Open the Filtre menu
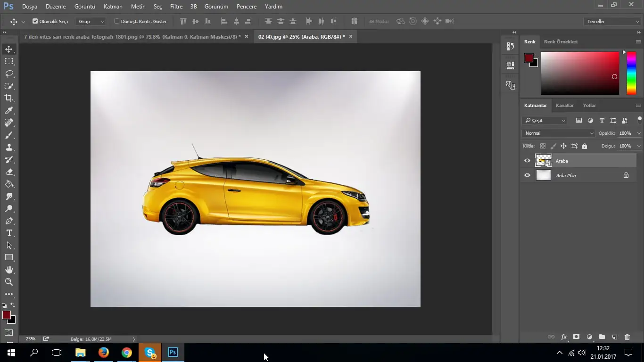644x362 pixels. click(176, 7)
